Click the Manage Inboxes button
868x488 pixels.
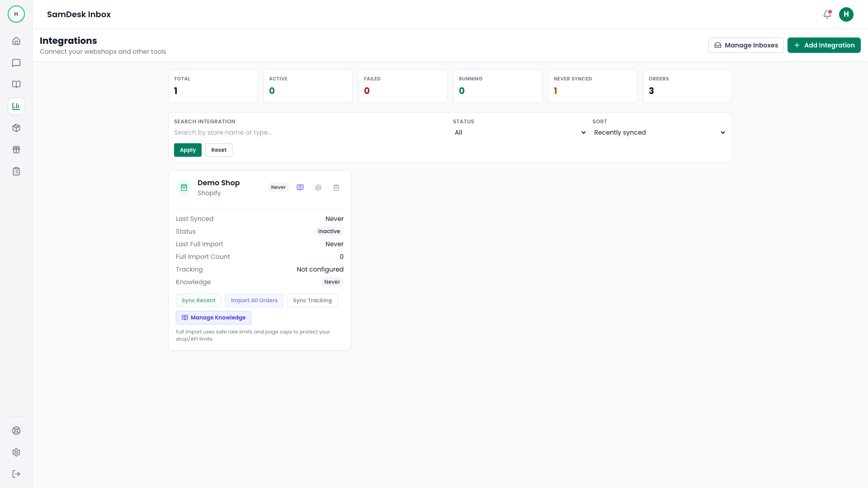pos(746,45)
